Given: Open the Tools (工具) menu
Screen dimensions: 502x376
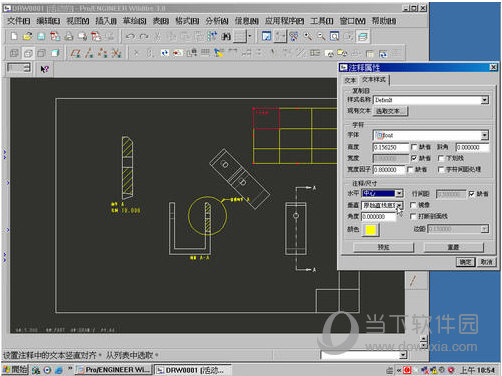Looking at the screenshot, I should pos(322,21).
